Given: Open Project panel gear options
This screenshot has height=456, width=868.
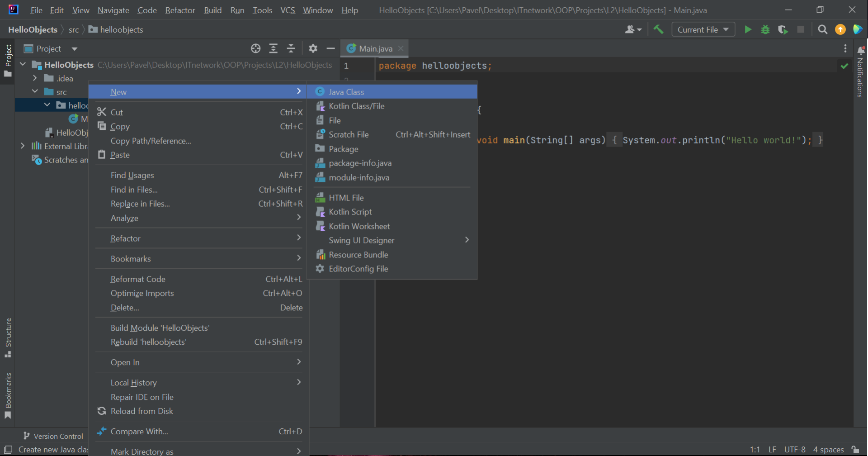Looking at the screenshot, I should coord(313,49).
